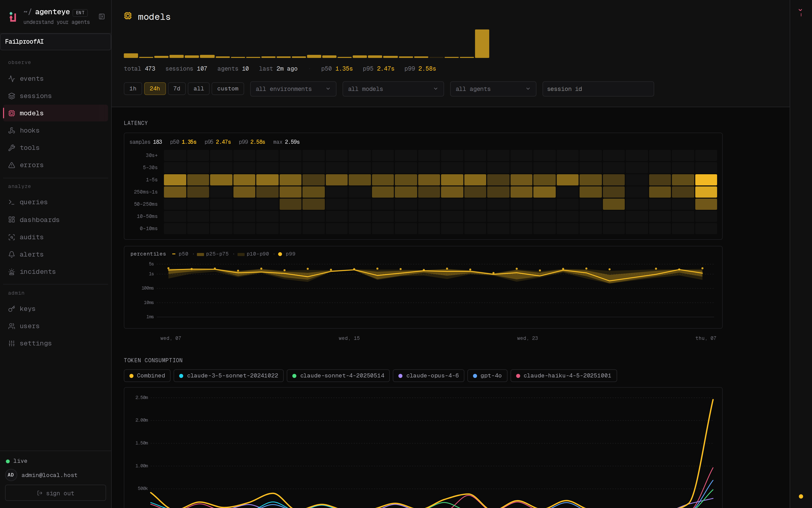Open the sessions page
This screenshot has height=508, width=812.
pyautogui.click(x=55, y=96)
